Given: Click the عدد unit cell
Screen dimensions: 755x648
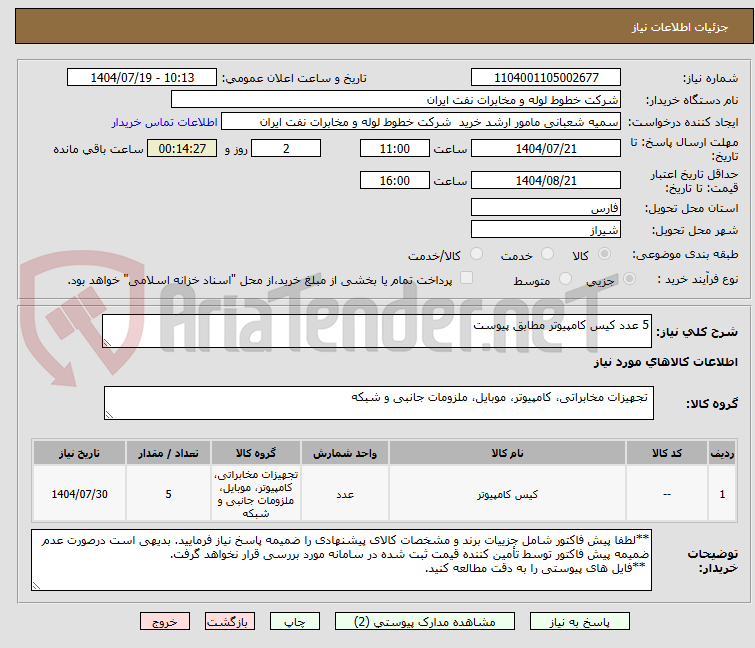Looking at the screenshot, I should tap(345, 494).
